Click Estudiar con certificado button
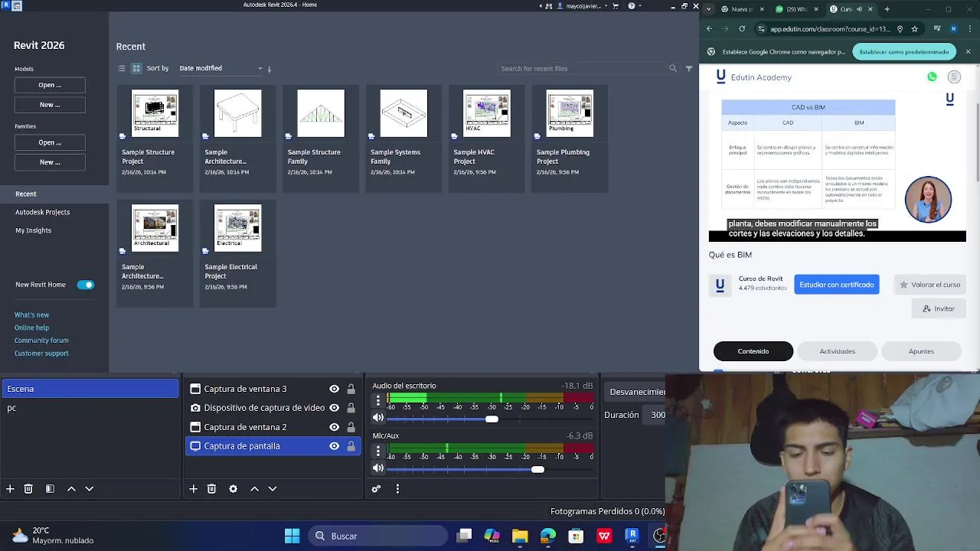 tap(837, 285)
